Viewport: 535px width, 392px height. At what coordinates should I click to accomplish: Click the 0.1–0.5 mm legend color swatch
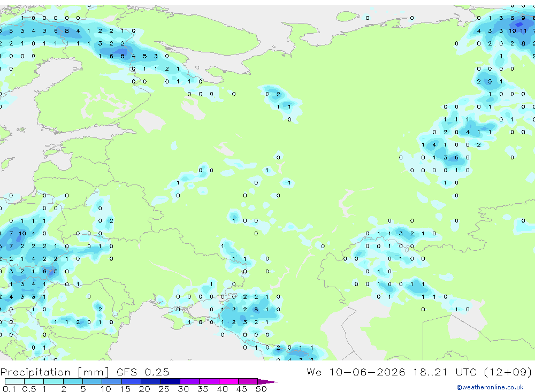tap(14, 381)
